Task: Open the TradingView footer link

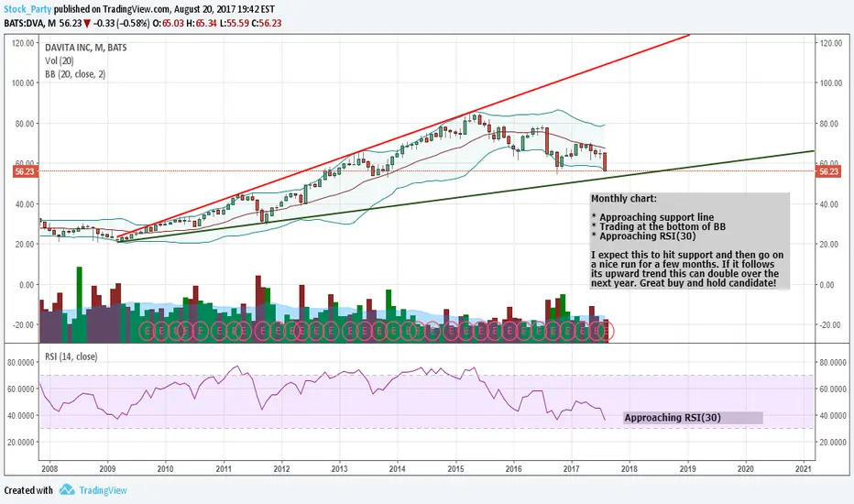Action: click(103, 490)
